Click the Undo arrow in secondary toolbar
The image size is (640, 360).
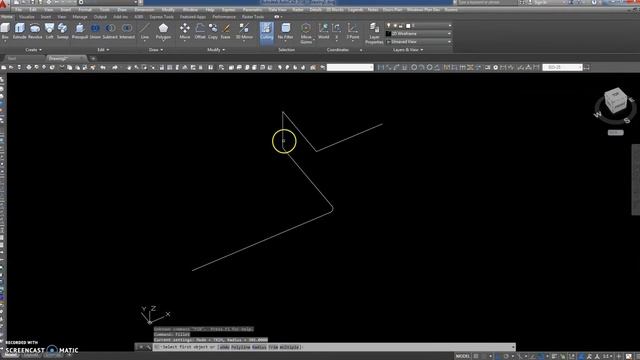tap(103, 67)
